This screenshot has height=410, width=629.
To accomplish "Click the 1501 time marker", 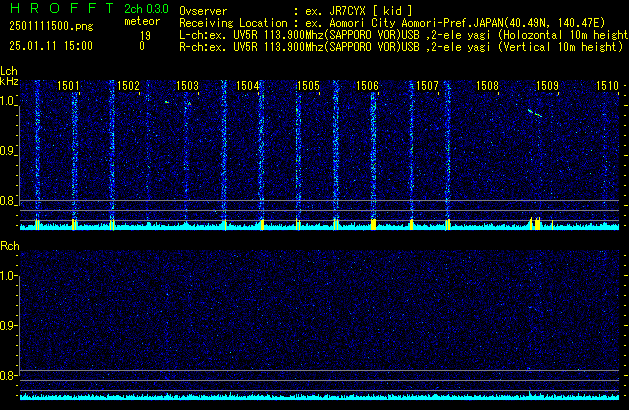I will point(68,86).
